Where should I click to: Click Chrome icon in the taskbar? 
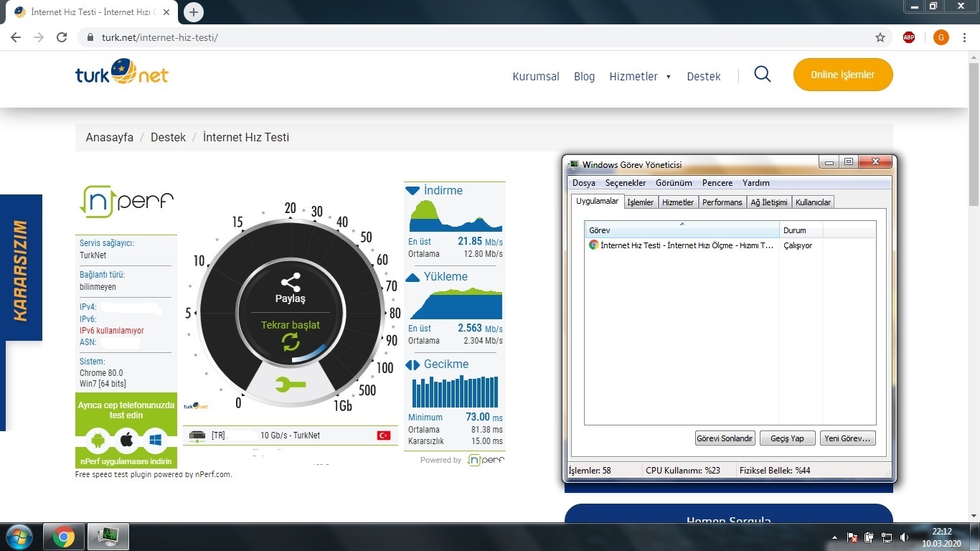pyautogui.click(x=63, y=537)
